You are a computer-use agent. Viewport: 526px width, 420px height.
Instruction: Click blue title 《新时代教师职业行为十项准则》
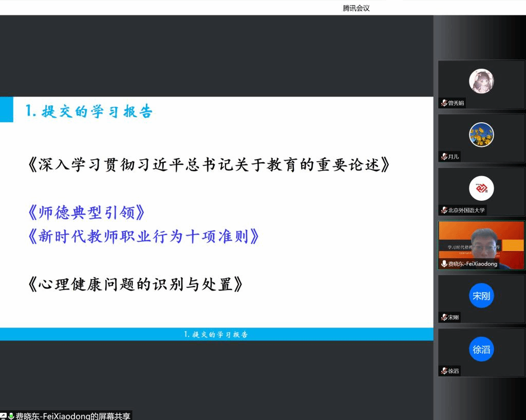[x=143, y=237]
